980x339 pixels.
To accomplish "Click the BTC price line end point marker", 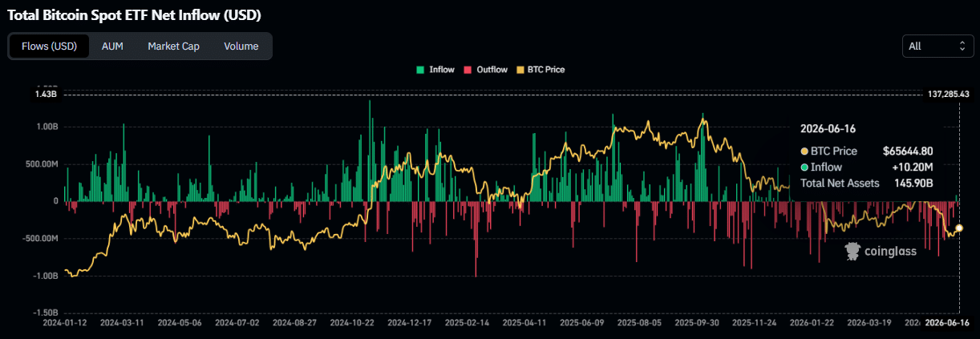I will point(959,228).
